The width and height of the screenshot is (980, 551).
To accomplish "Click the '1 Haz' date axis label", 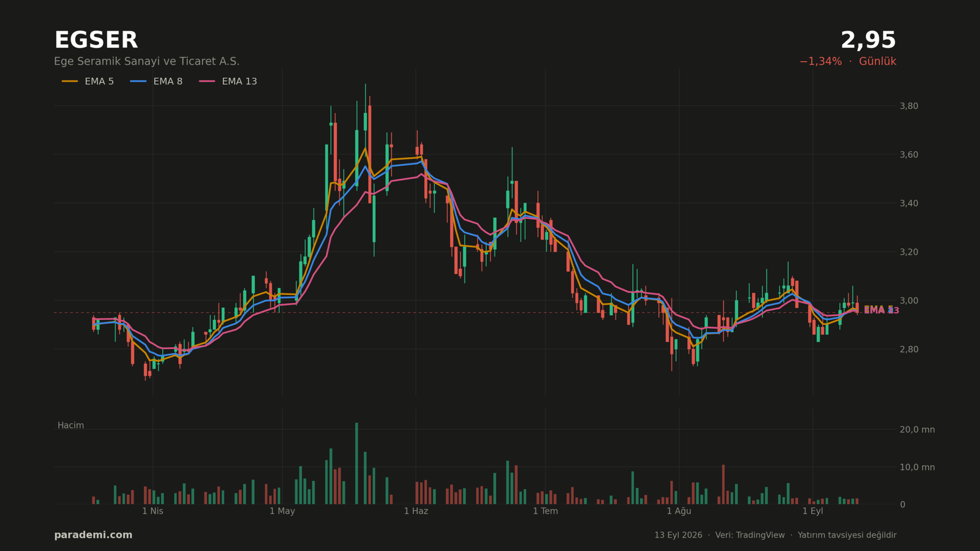I will pyautogui.click(x=416, y=511).
